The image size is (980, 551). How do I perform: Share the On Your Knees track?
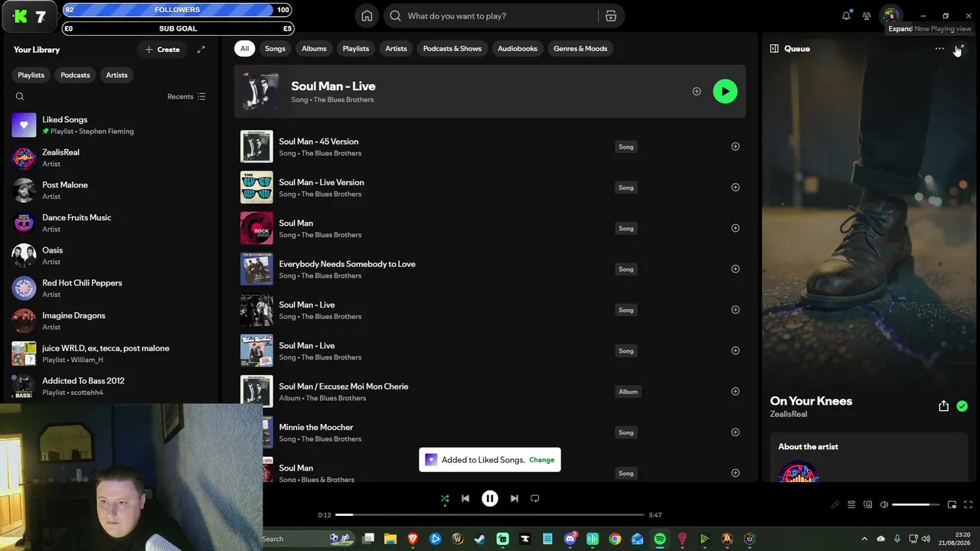tap(943, 406)
